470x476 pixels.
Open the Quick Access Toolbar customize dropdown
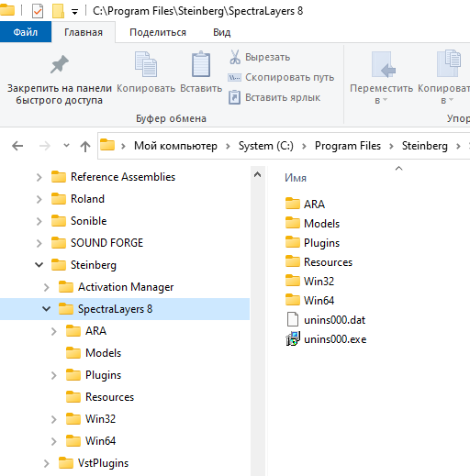coord(74,12)
